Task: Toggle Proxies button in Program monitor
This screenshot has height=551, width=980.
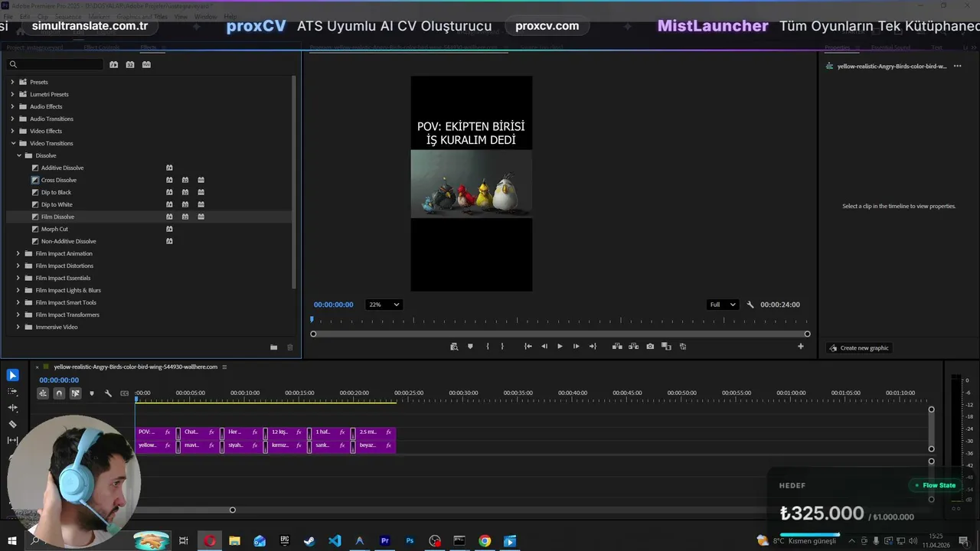Action: coord(683,347)
